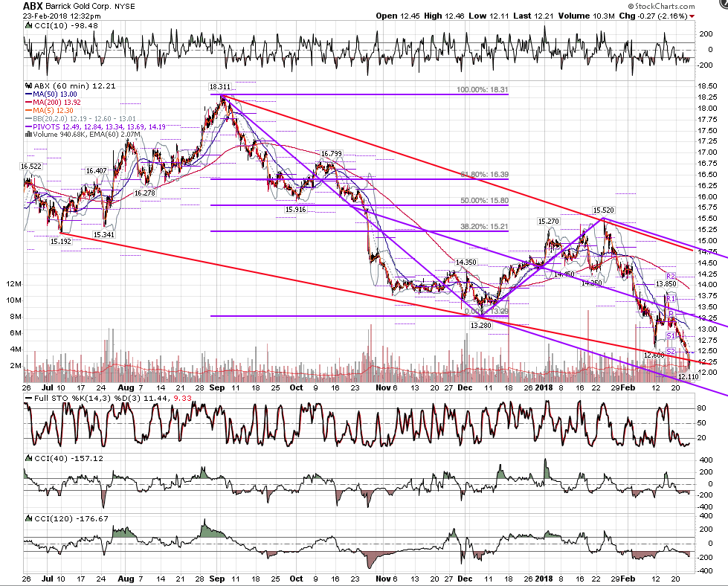Click the S1 pivot level label
This screenshot has width=728, height=586.
click(671, 335)
